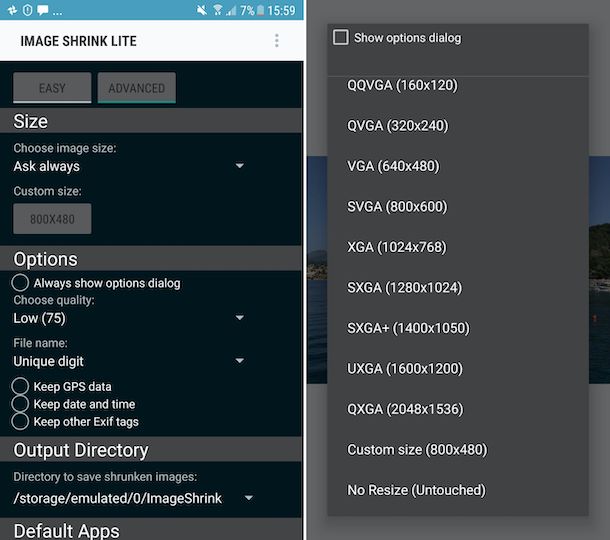The height and width of the screenshot is (540, 610).
Task: Click the Default Apps section header
Action: (x=151, y=529)
